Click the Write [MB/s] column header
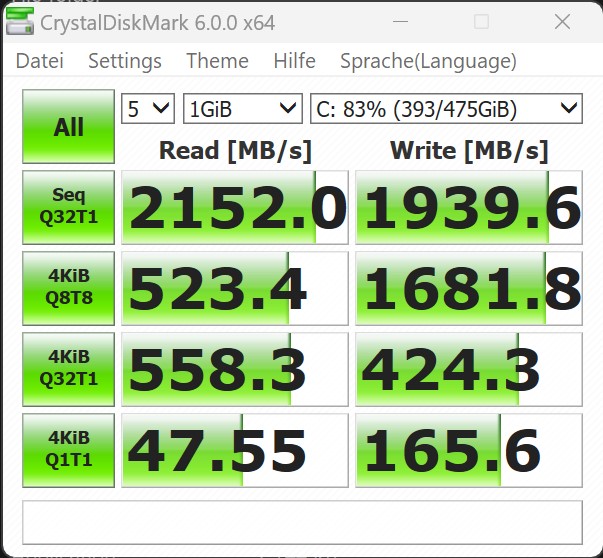This screenshot has width=603, height=558. [469, 150]
